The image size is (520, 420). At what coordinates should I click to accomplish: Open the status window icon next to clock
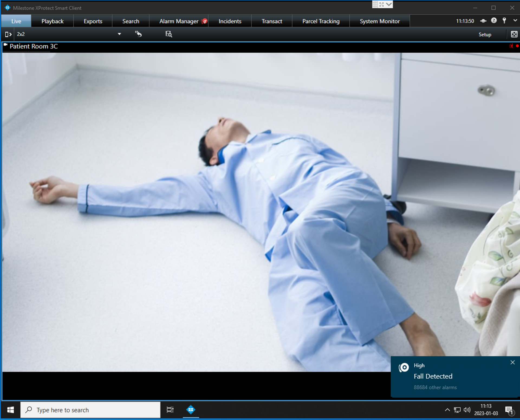pyautogui.click(x=483, y=21)
